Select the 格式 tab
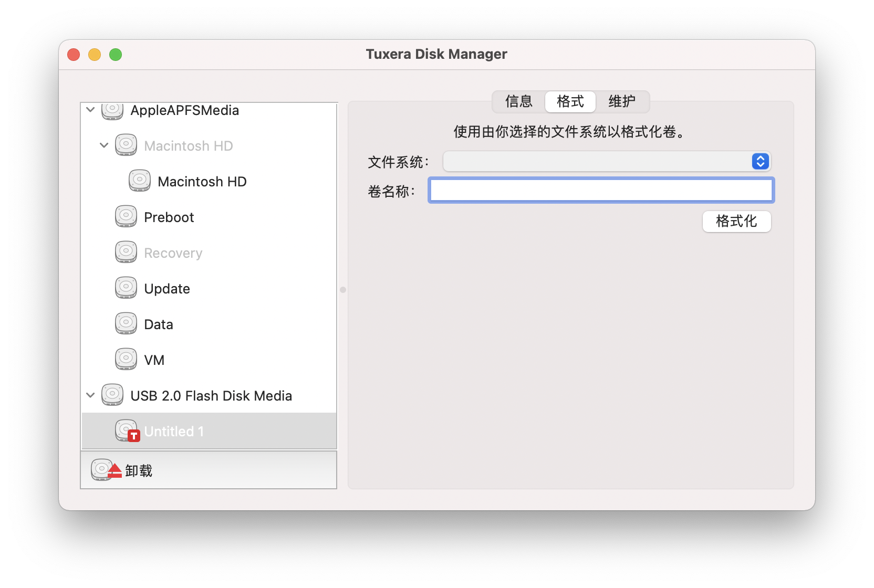 click(x=570, y=101)
